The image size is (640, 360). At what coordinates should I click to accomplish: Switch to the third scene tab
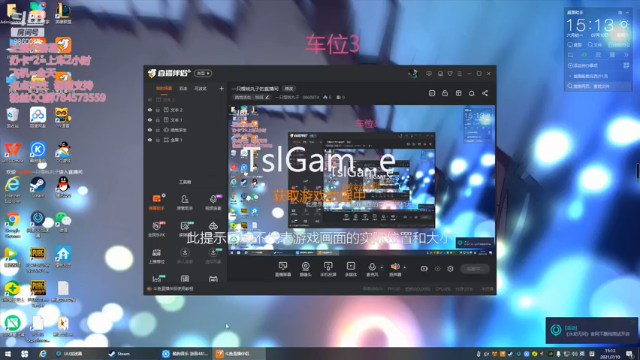point(200,89)
